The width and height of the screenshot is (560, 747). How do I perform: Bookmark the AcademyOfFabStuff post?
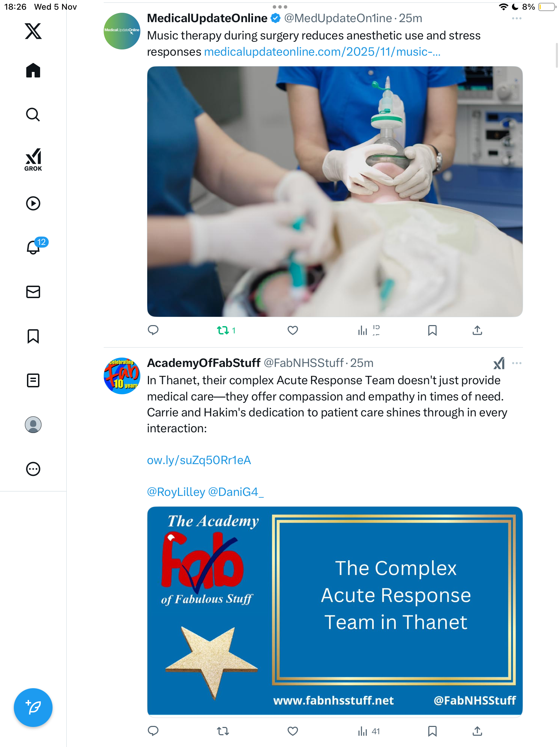pos(432,731)
